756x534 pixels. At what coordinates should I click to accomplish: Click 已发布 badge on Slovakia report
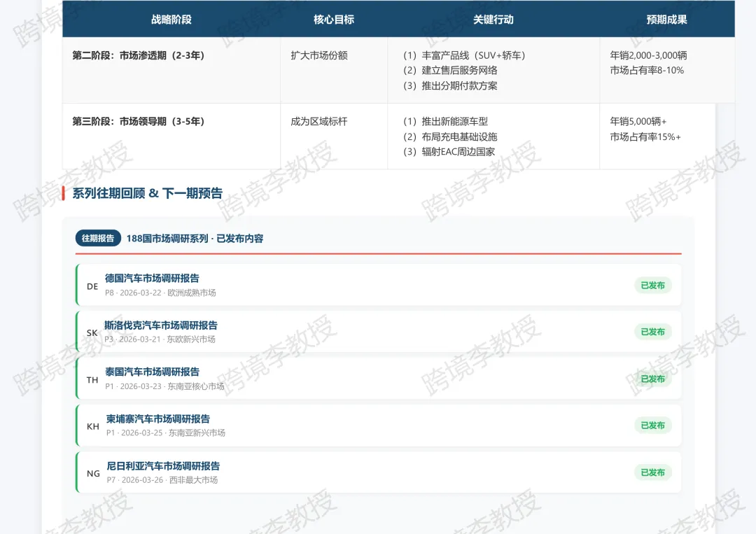[652, 332]
